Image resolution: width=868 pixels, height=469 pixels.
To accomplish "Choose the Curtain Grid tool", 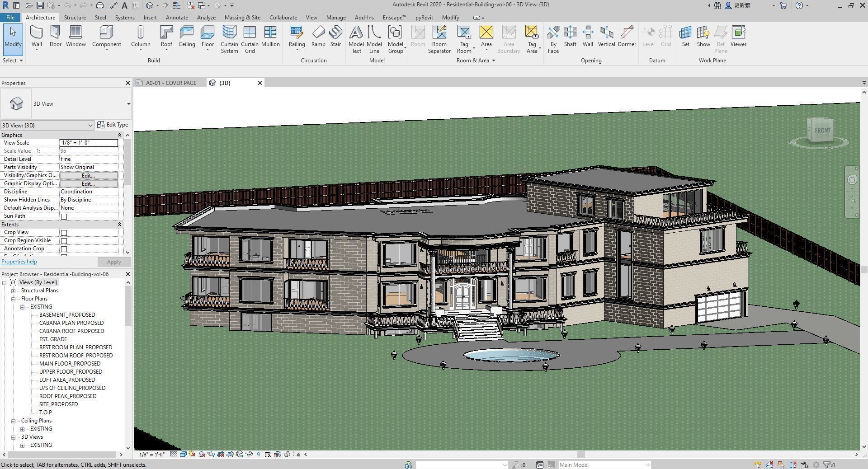I will coord(250,39).
